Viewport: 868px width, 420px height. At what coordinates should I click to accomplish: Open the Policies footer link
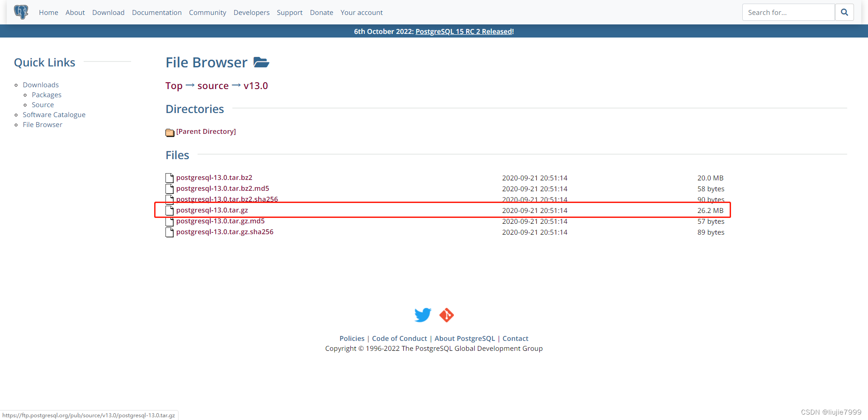[x=352, y=338]
